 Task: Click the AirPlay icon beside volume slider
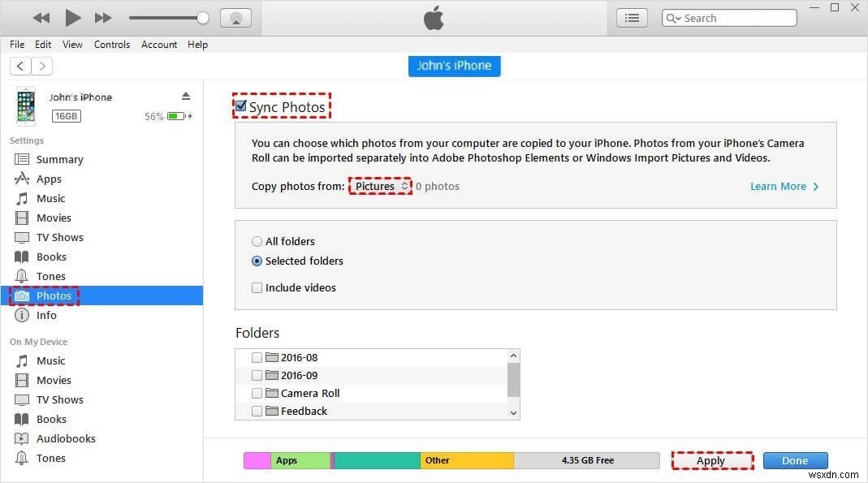click(x=235, y=17)
